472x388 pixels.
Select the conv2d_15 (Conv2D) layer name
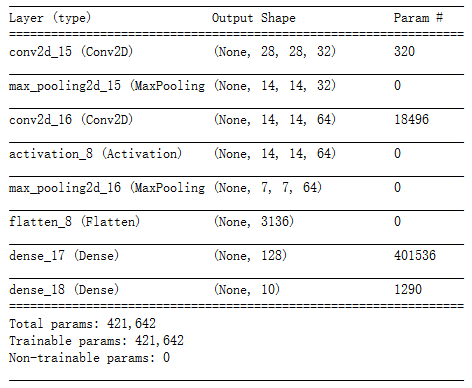coord(71,52)
